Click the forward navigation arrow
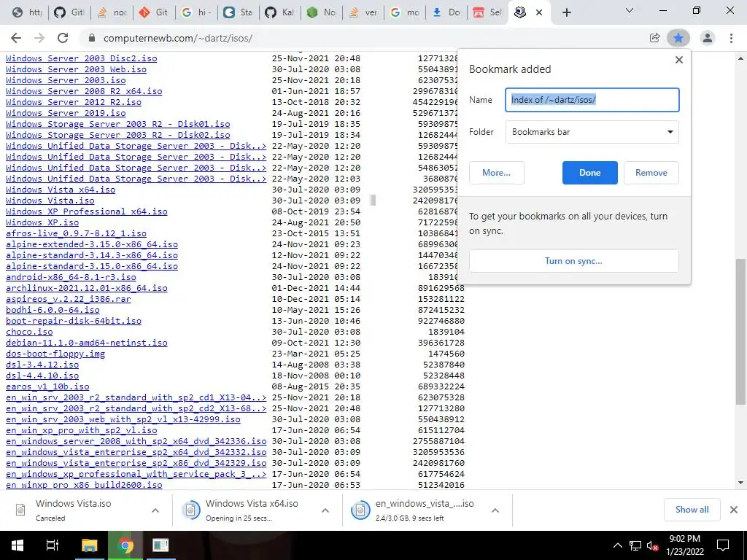This screenshot has width=747, height=560. [x=39, y=38]
